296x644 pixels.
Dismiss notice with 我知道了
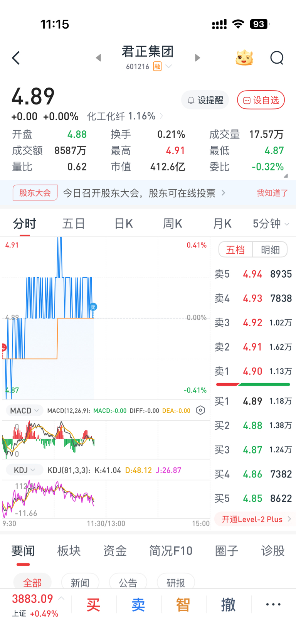(x=272, y=193)
